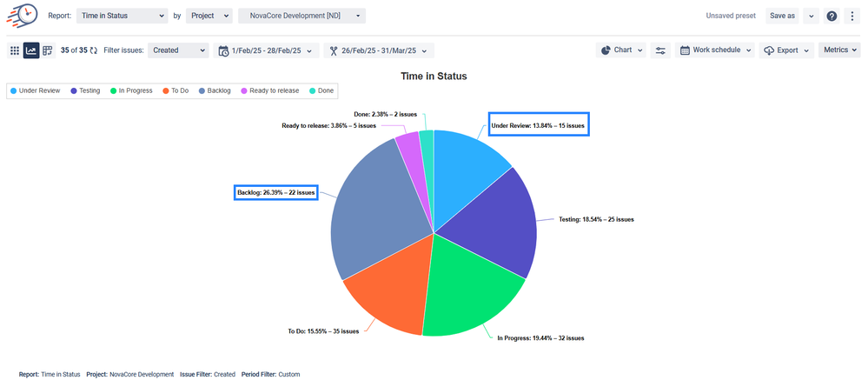Click 'Ready to release: 3.86% – 5 issues' label
Screen dimensions: 868x387
click(328, 126)
